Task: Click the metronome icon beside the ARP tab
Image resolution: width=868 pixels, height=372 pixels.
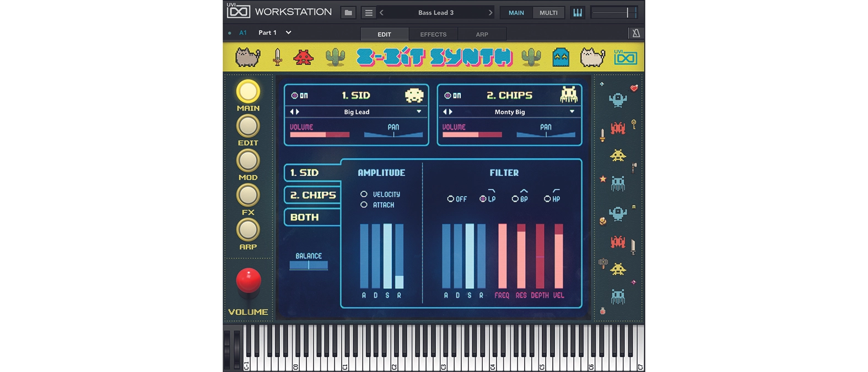Action: [636, 34]
